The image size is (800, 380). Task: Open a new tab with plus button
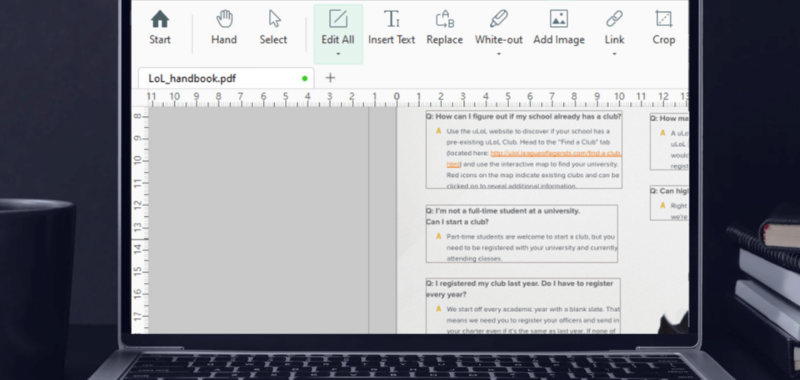pyautogui.click(x=330, y=78)
